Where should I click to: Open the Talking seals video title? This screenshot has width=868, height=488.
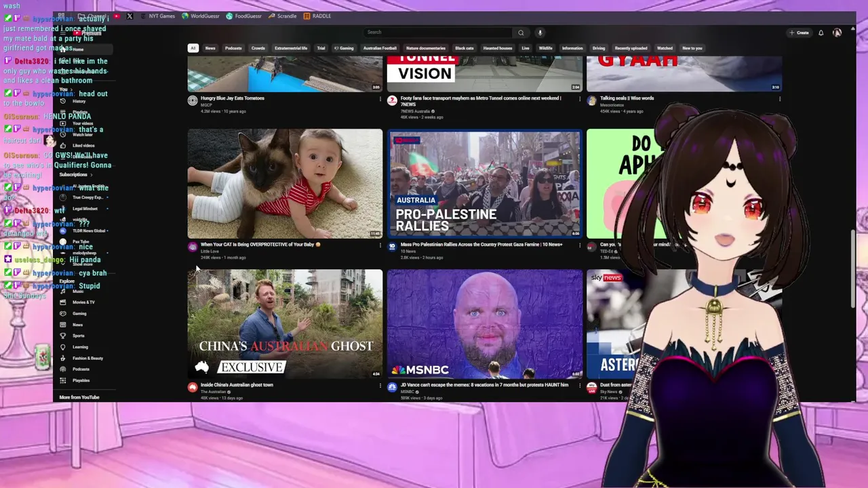coord(627,98)
